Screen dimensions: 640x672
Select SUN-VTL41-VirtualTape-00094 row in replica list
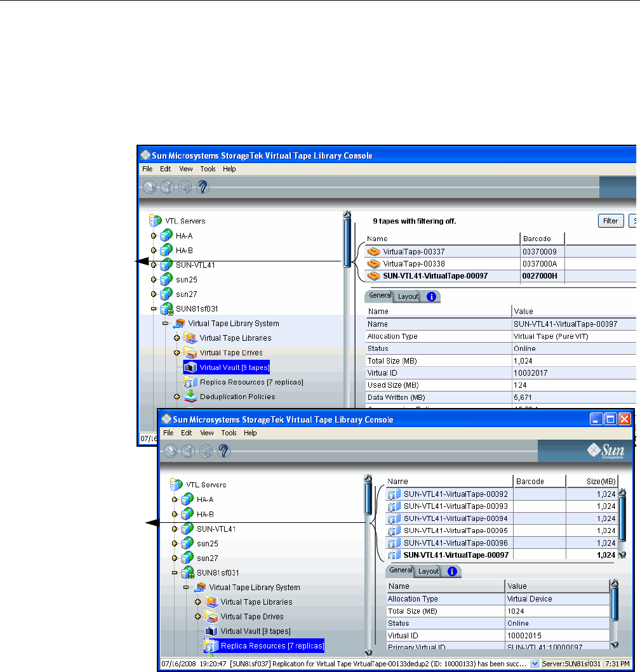[502, 518]
